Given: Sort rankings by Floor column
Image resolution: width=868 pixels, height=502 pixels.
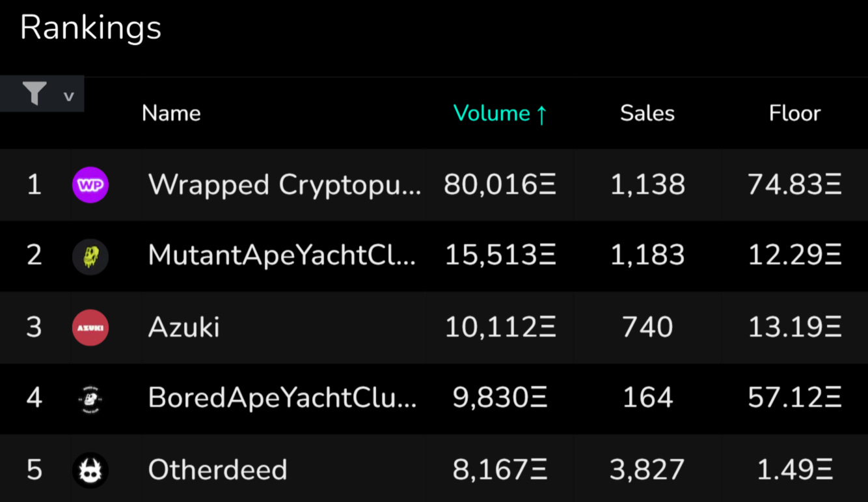Looking at the screenshot, I should 794,113.
